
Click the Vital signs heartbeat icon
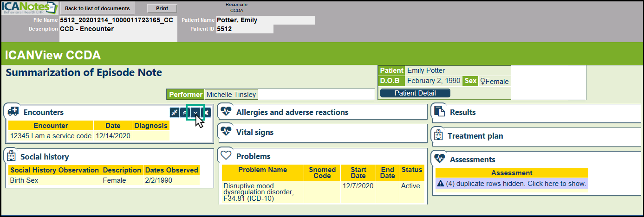[226, 132]
